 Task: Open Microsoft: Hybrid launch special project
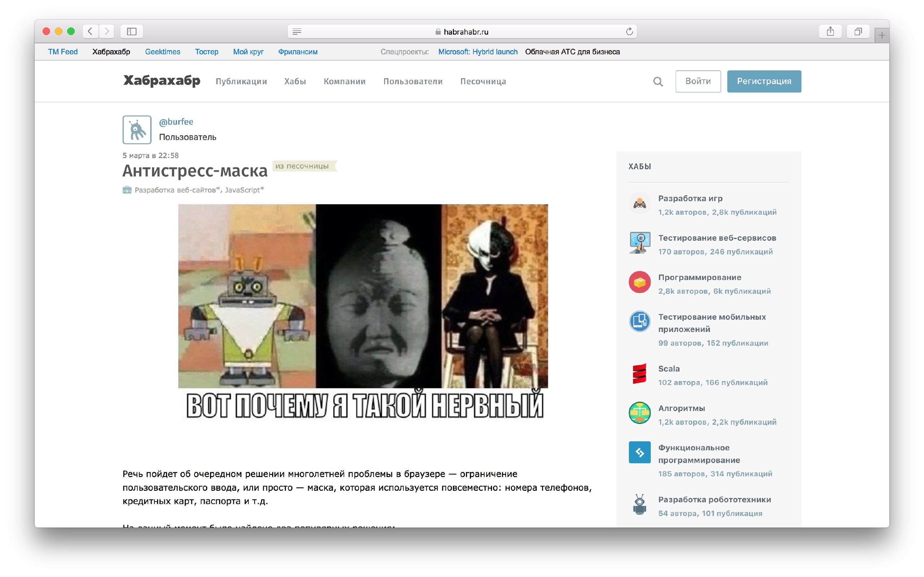pyautogui.click(x=478, y=52)
